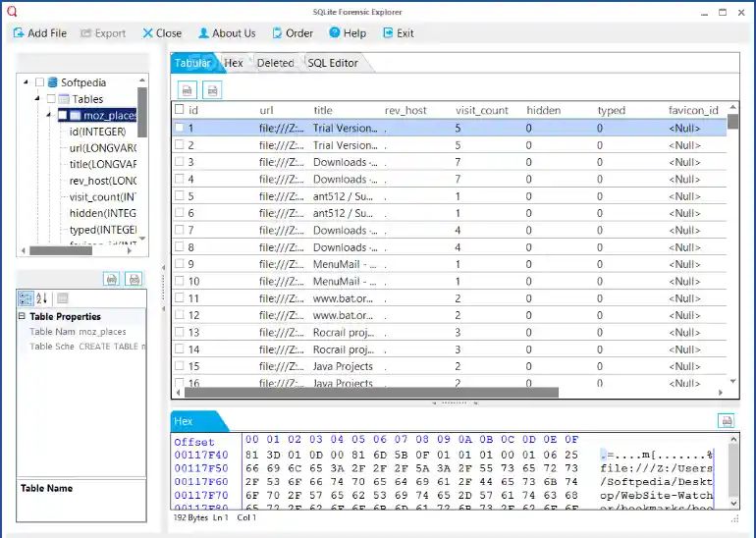This screenshot has width=756, height=538.
Task: Click the table's horizontal scrollbar thumb
Action: (371, 393)
